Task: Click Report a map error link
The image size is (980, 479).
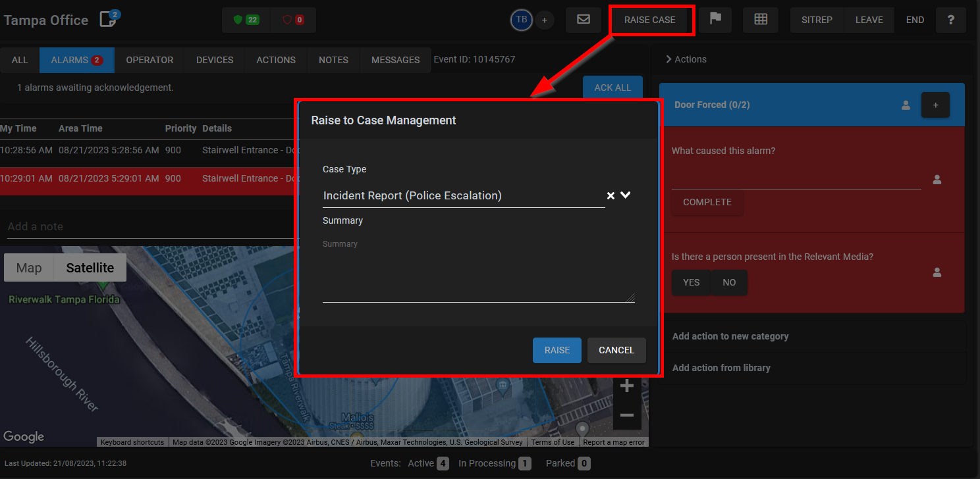Action: (x=614, y=442)
